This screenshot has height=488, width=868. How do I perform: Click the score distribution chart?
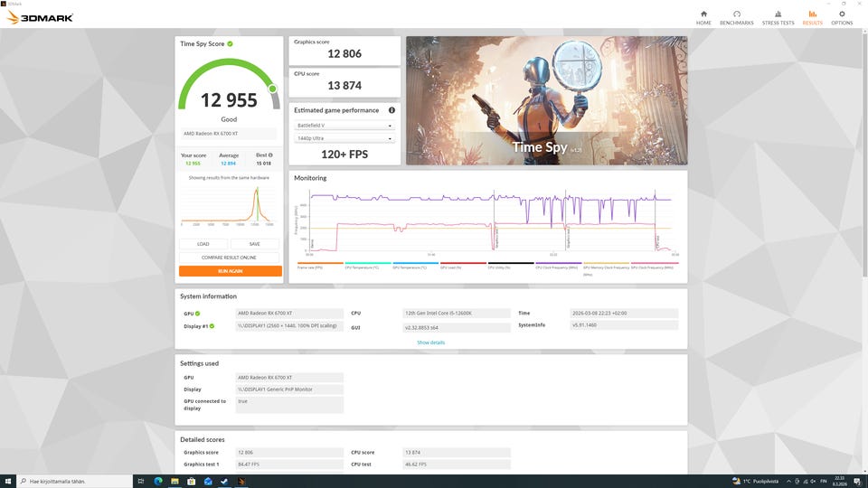tap(229, 206)
